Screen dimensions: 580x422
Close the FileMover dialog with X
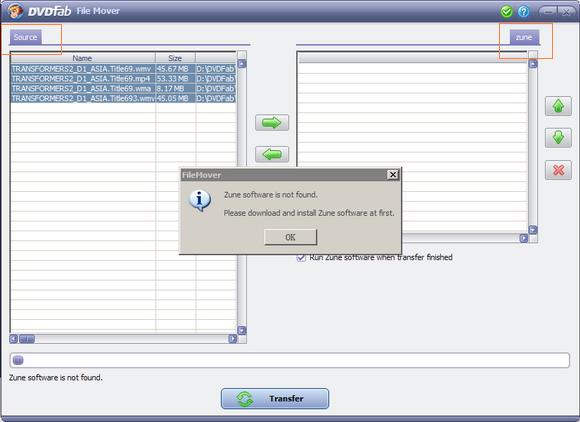tap(393, 175)
